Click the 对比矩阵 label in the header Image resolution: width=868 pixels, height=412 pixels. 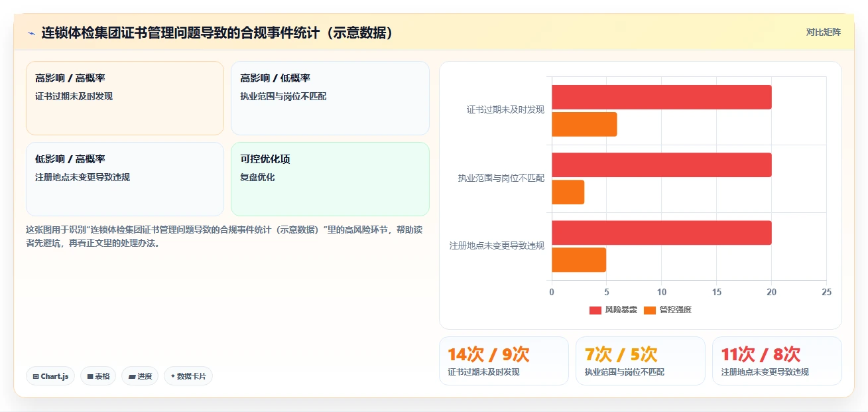[823, 32]
